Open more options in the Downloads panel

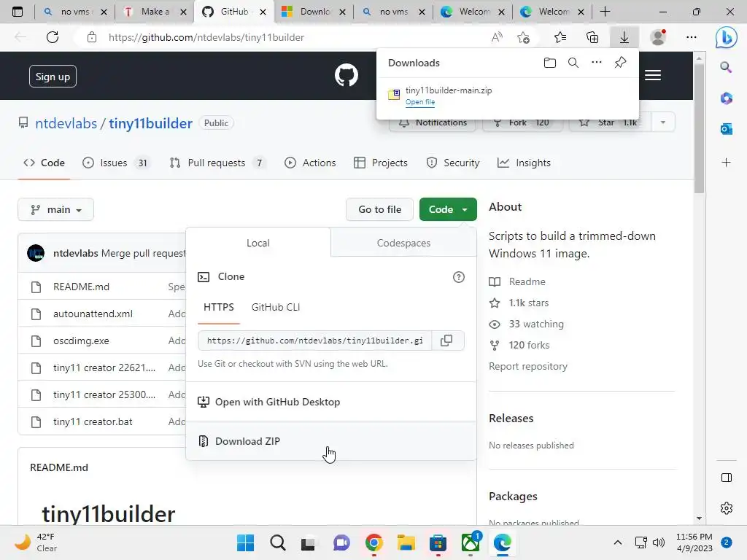[x=597, y=63]
